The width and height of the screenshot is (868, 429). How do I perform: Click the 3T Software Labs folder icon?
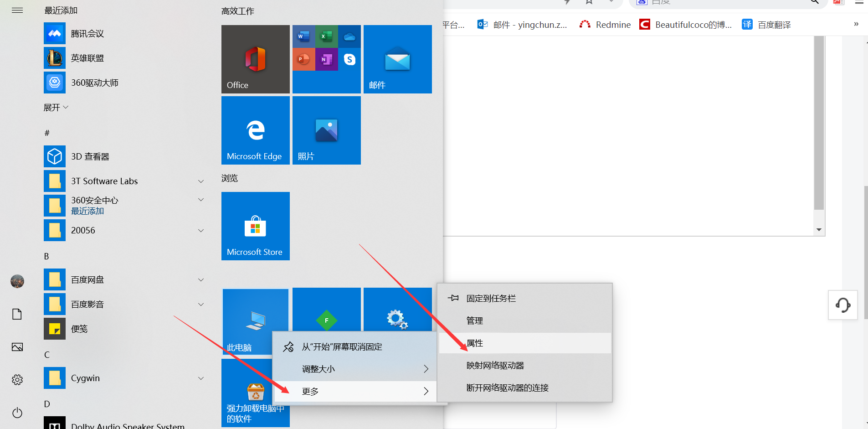(55, 181)
